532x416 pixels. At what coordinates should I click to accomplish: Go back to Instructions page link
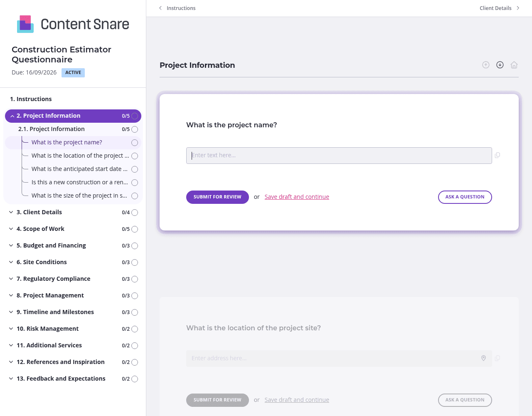click(181, 8)
